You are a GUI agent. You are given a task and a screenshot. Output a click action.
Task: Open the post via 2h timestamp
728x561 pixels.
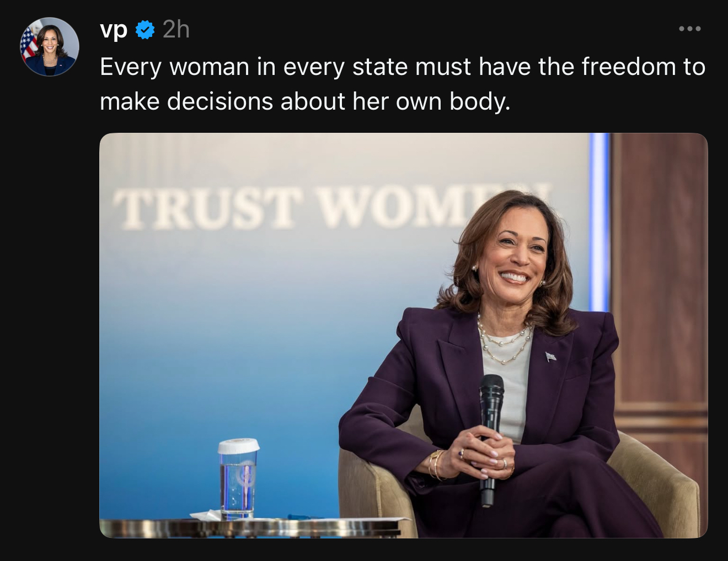pos(176,29)
